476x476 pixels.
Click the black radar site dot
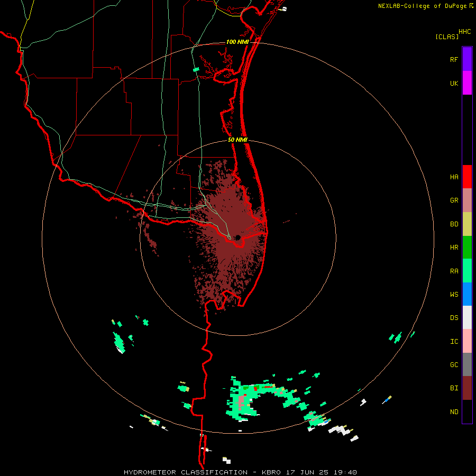tap(238, 237)
